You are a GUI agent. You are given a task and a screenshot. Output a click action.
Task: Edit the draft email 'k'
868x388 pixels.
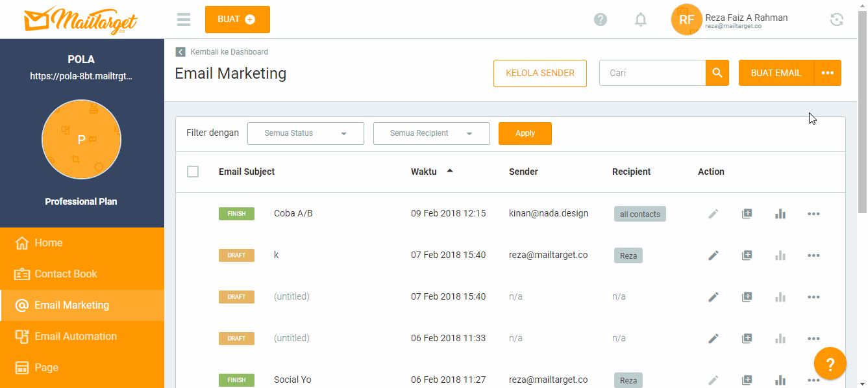tap(713, 255)
